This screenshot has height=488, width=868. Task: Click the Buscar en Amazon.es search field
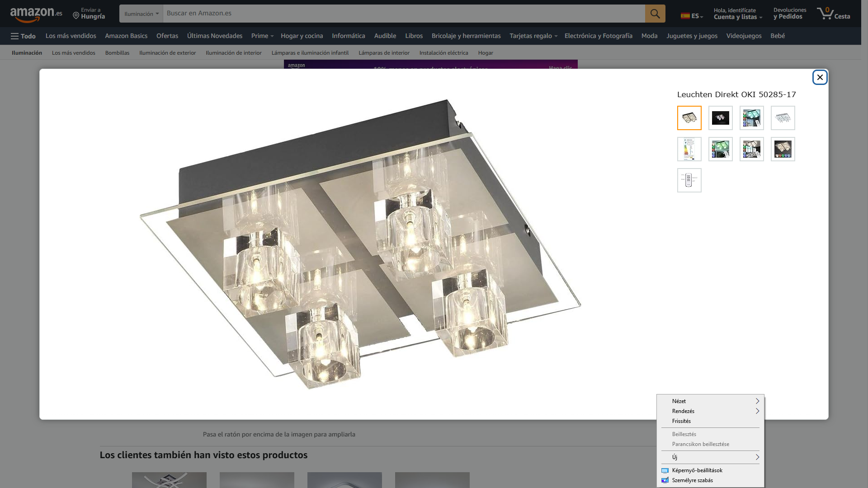click(x=404, y=14)
